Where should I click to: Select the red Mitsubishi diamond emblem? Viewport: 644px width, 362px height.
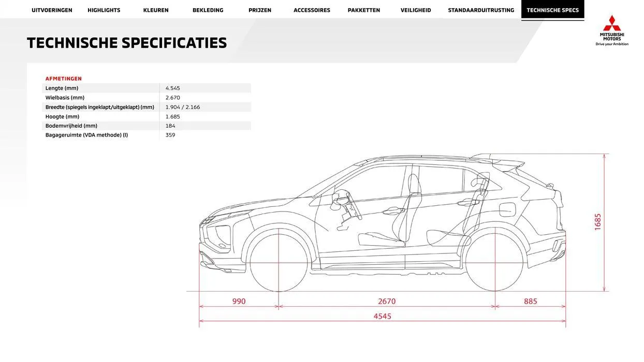coord(612,23)
